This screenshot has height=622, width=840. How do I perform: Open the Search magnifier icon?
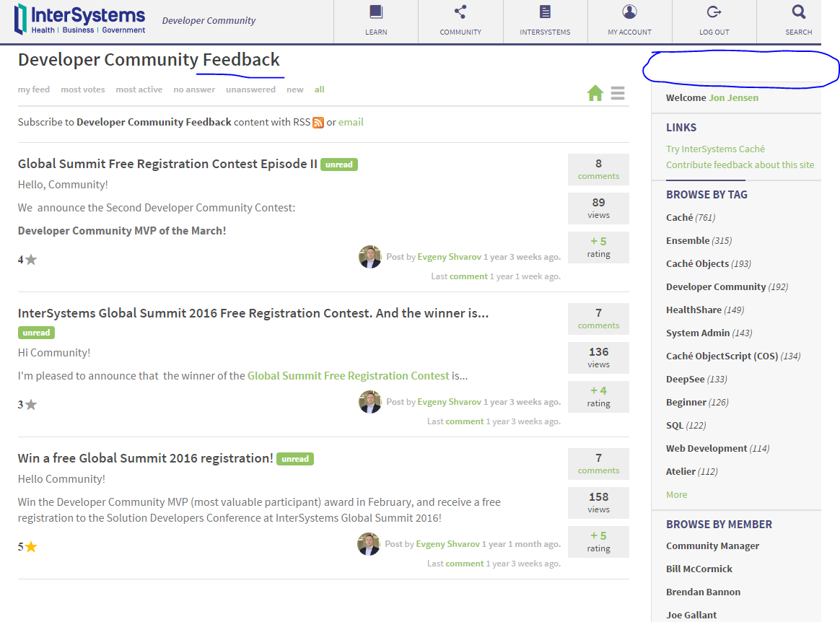[x=798, y=12]
